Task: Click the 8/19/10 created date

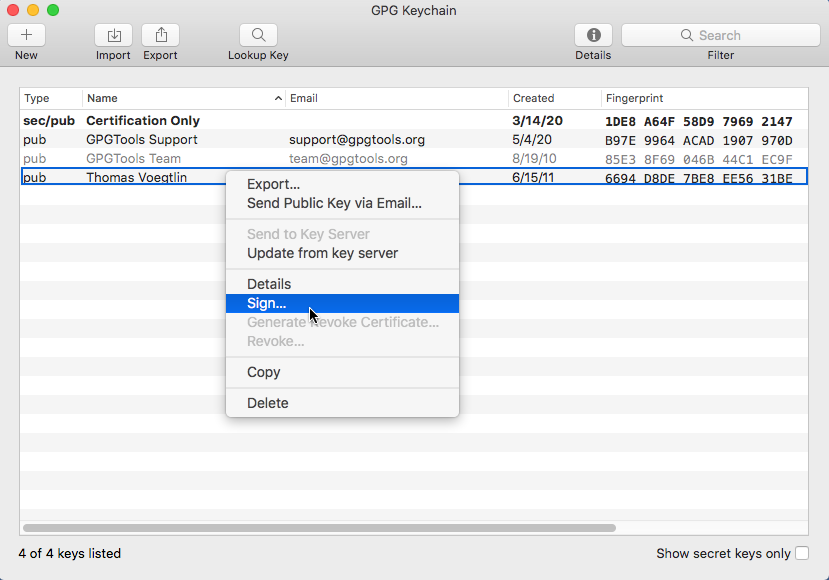Action: pyautogui.click(x=534, y=159)
